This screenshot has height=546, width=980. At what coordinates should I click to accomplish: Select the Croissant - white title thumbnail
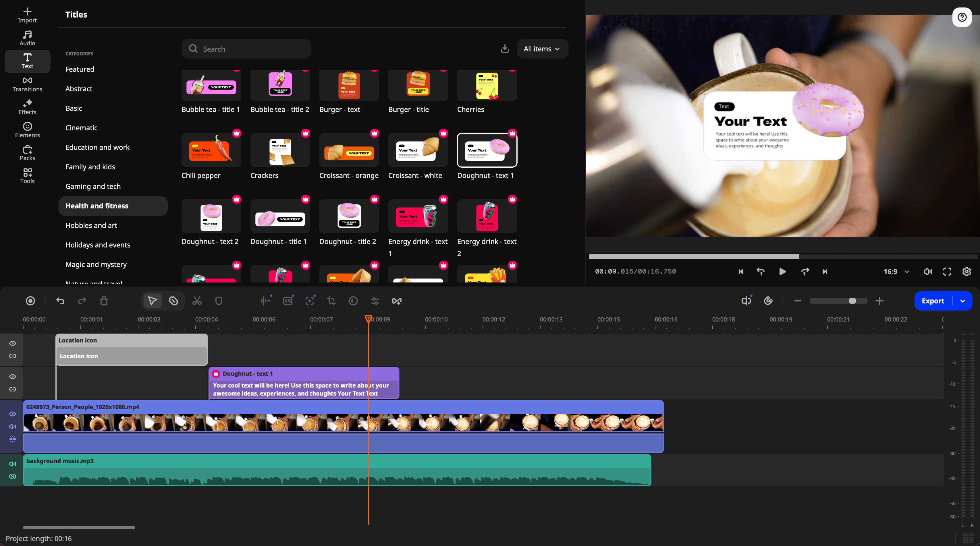pos(418,150)
